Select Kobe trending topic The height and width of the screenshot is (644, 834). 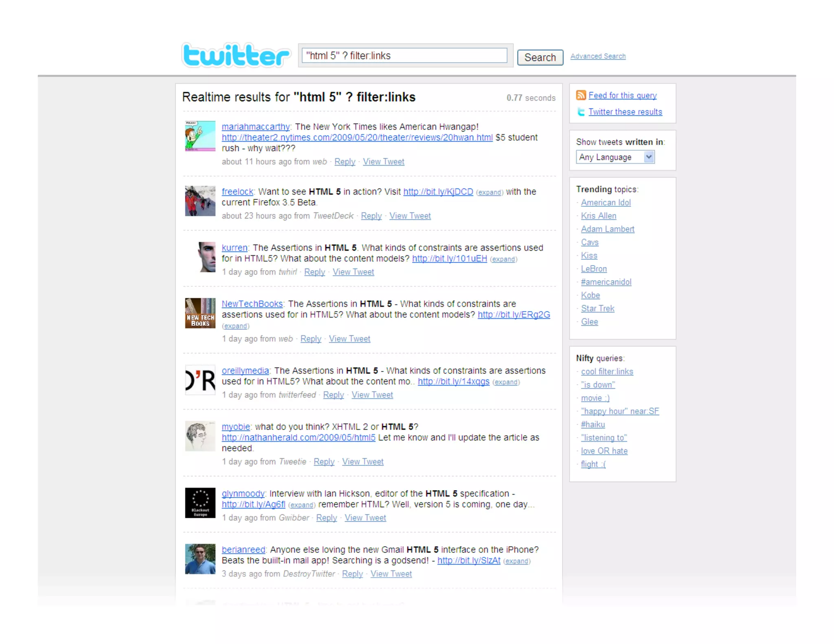(x=590, y=295)
